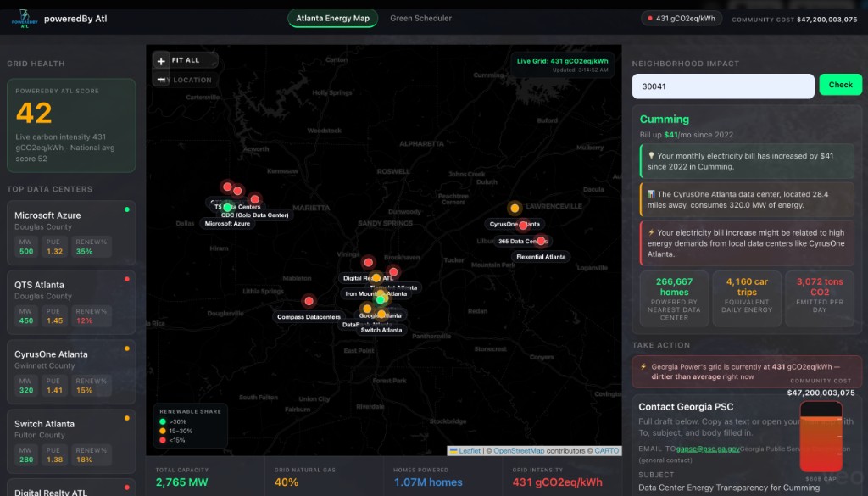Zoom out with the map minus icon
This screenshot has height=496, width=868.
tap(161, 80)
